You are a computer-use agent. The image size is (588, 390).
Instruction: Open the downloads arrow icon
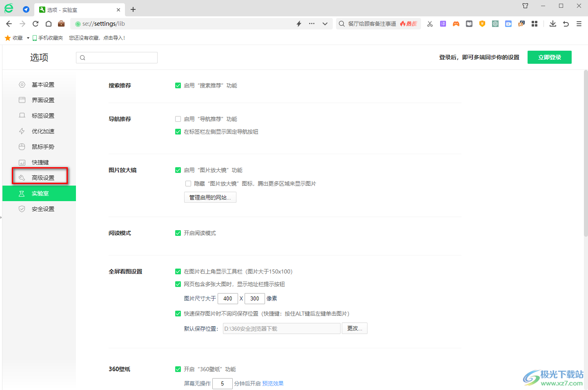(x=553, y=24)
